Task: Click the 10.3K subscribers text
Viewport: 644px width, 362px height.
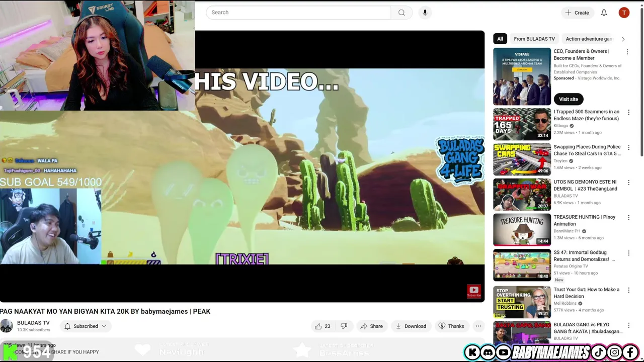Action: coord(34,330)
